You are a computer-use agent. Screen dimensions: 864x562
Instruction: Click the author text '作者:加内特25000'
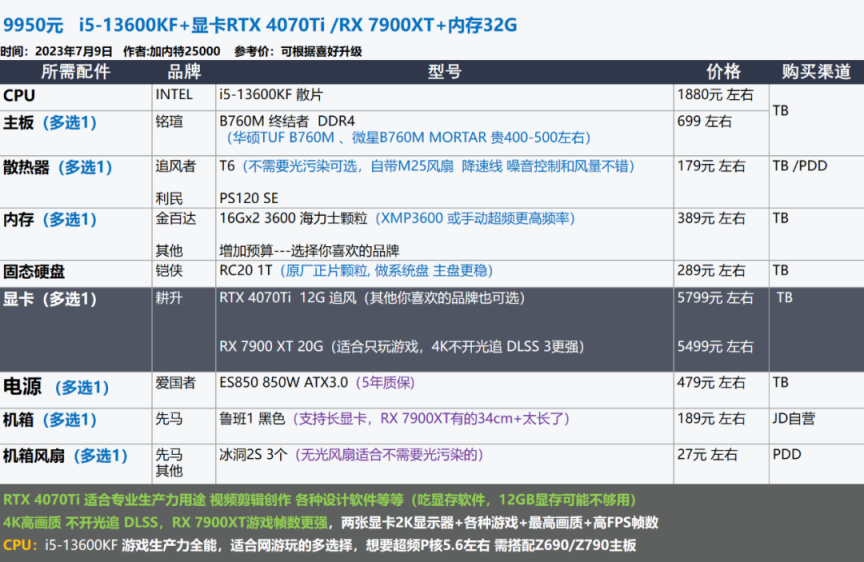(x=171, y=51)
